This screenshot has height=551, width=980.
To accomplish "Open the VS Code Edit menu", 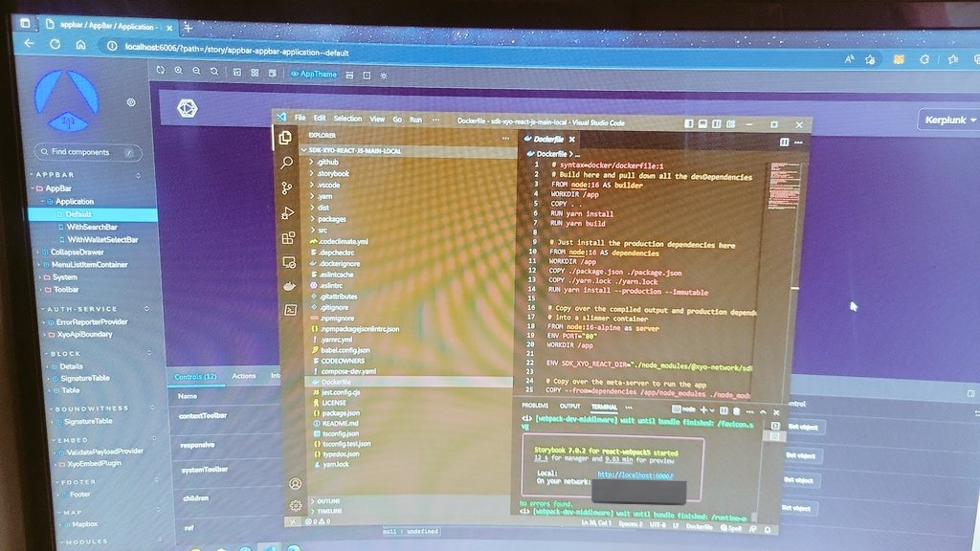I will coord(320,118).
